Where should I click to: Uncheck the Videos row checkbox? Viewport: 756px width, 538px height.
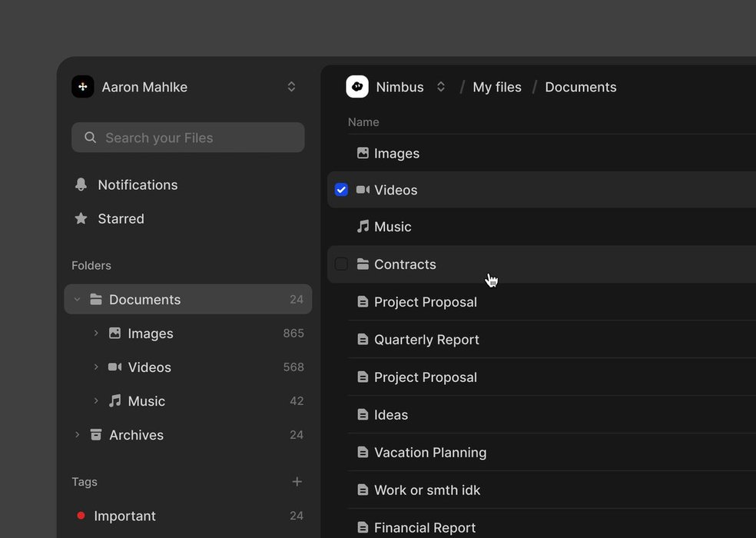(341, 190)
